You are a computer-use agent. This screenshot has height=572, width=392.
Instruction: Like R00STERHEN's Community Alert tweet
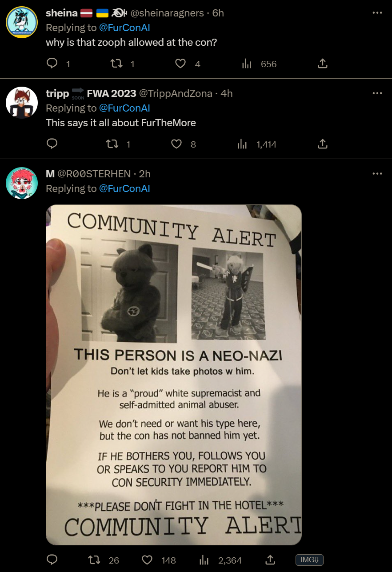pos(147,560)
